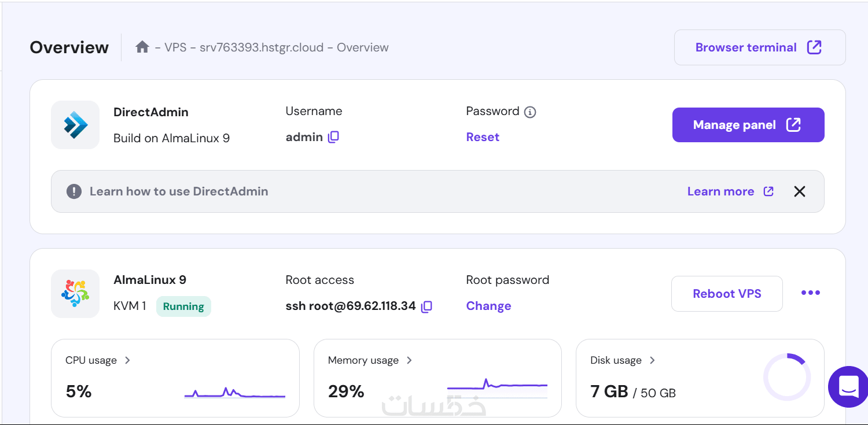Click srv763393.hstgr.cloud in breadcrumb
Screen dimensions: 868x425
pos(262,47)
